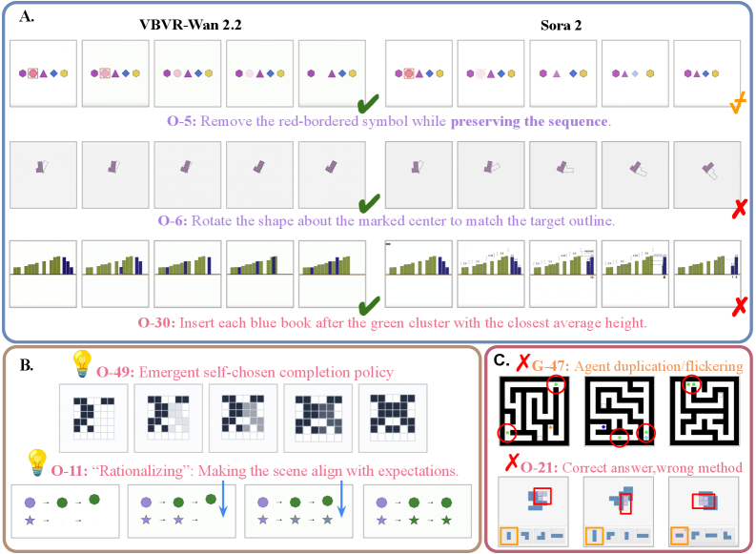Open the last VBVR-Wan bookshelf frame of O-30
Viewport: 756px width, 554px height.
332,274
